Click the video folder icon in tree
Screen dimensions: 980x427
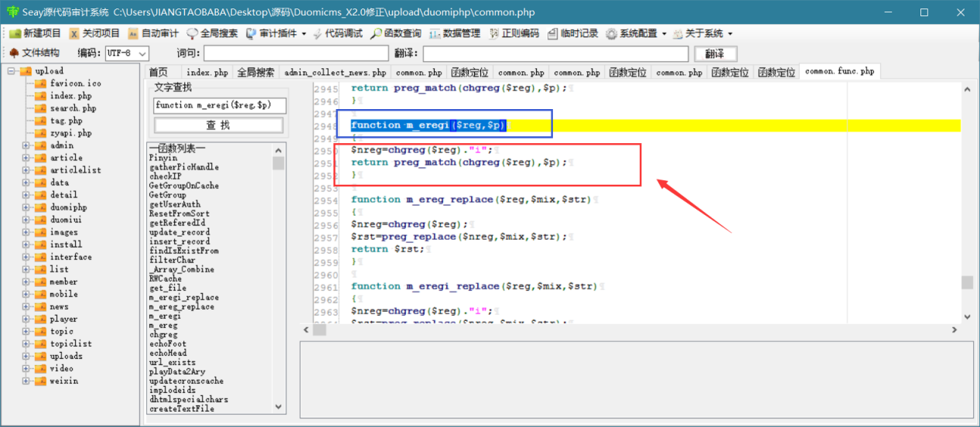pos(40,368)
